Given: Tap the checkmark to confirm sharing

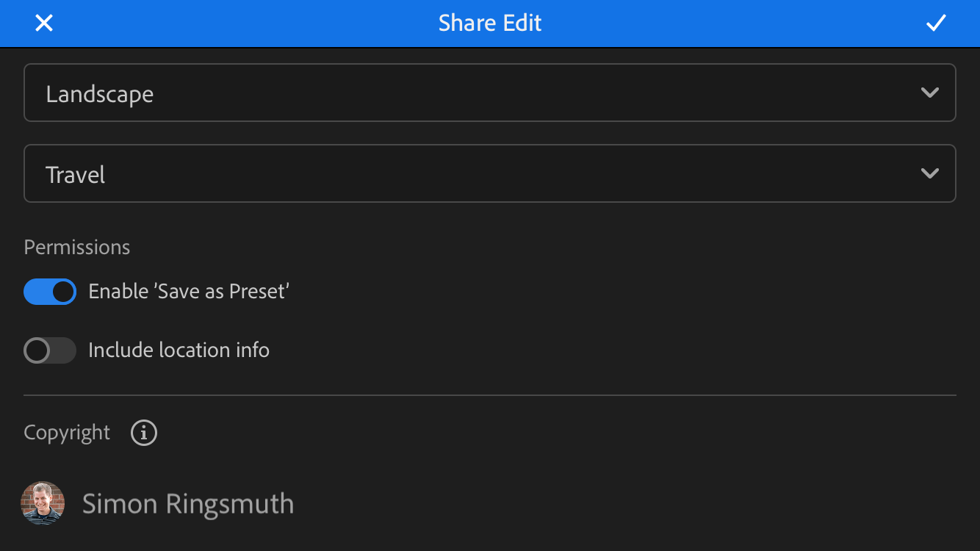Looking at the screenshot, I should [936, 23].
